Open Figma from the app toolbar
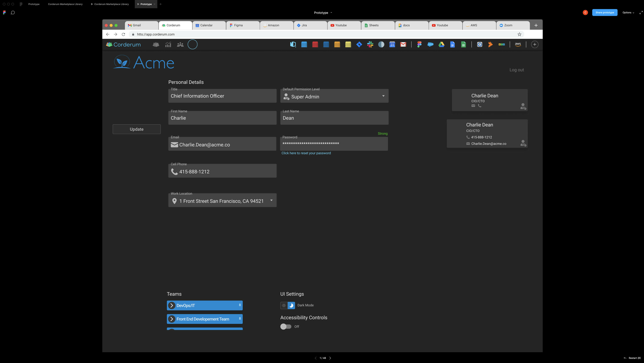The image size is (644, 363). pos(419,44)
